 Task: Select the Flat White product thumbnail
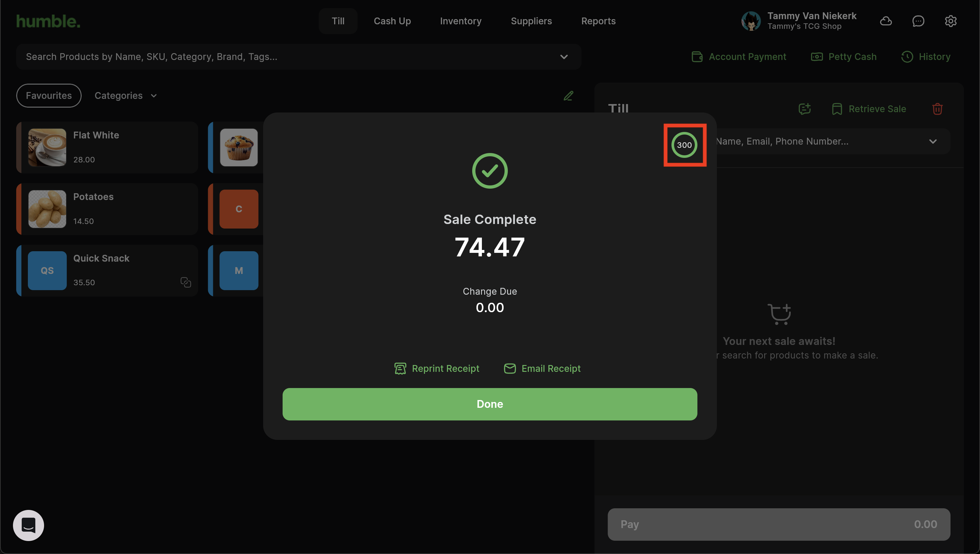point(47,147)
